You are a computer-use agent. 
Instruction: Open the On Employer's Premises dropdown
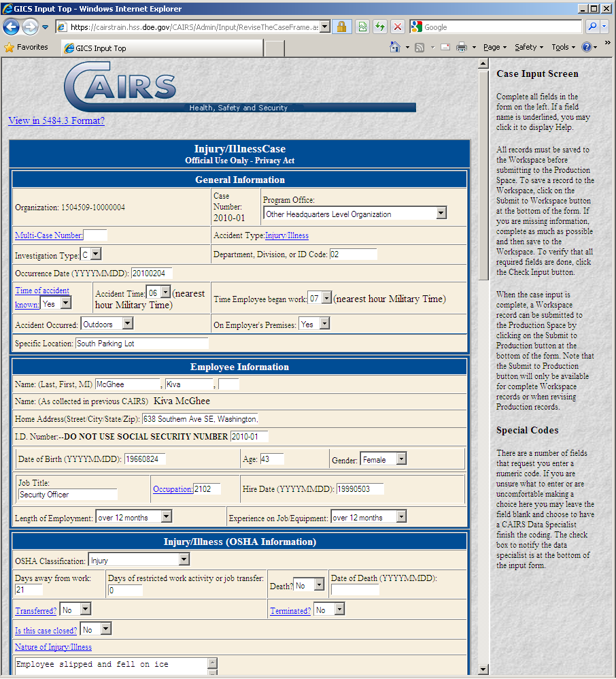pyautogui.click(x=325, y=323)
